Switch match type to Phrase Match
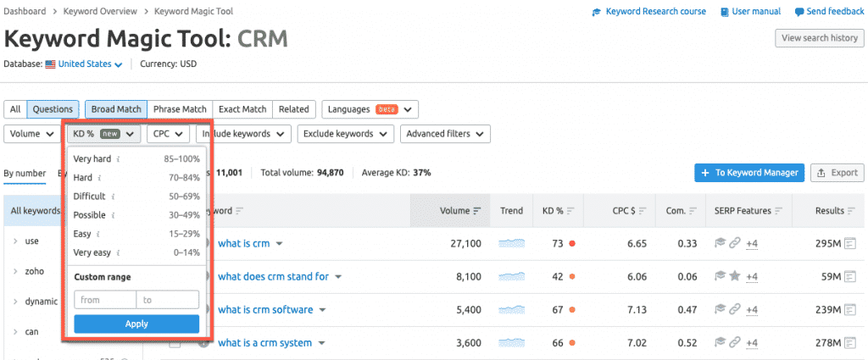 click(x=180, y=109)
